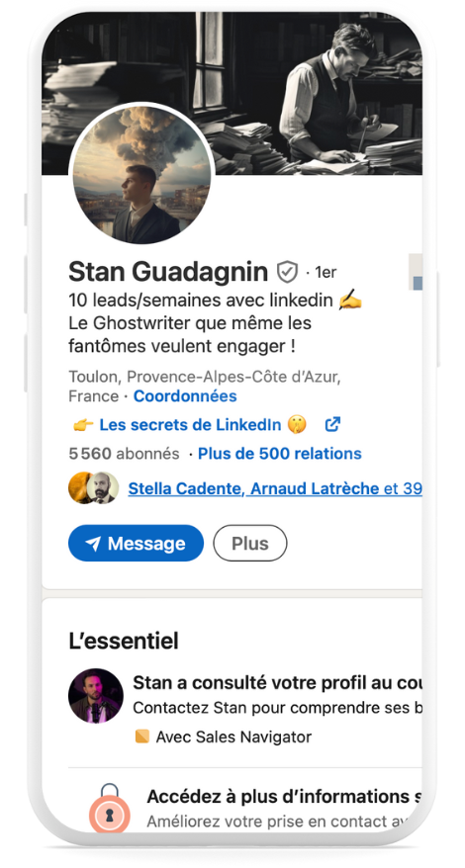Send a message with the Message button

(136, 543)
